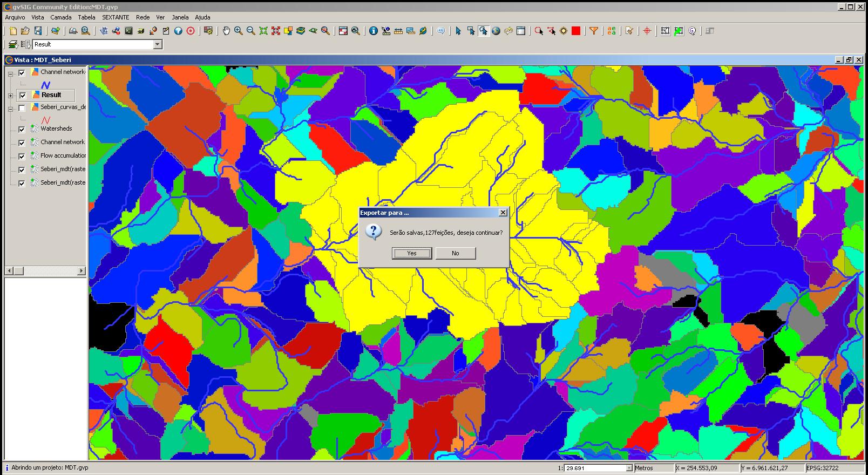The width and height of the screenshot is (868, 475).
Task: Expand the Result layer tree node
Action: coord(10,96)
